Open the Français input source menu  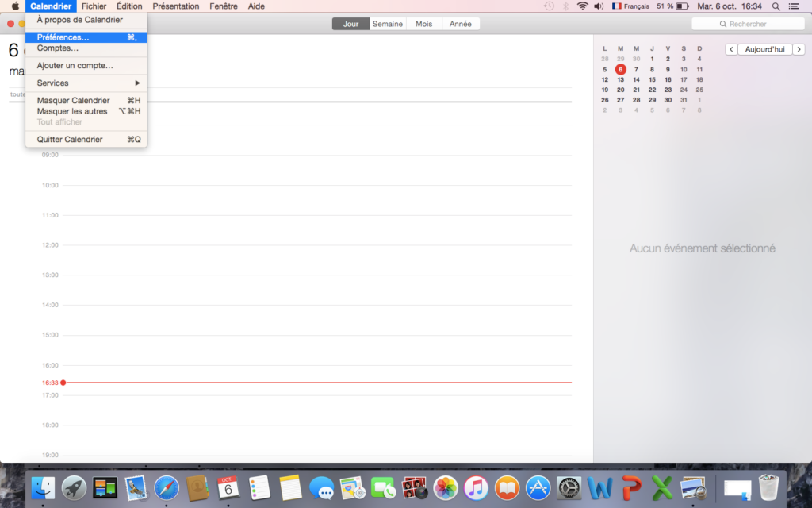[x=631, y=6]
